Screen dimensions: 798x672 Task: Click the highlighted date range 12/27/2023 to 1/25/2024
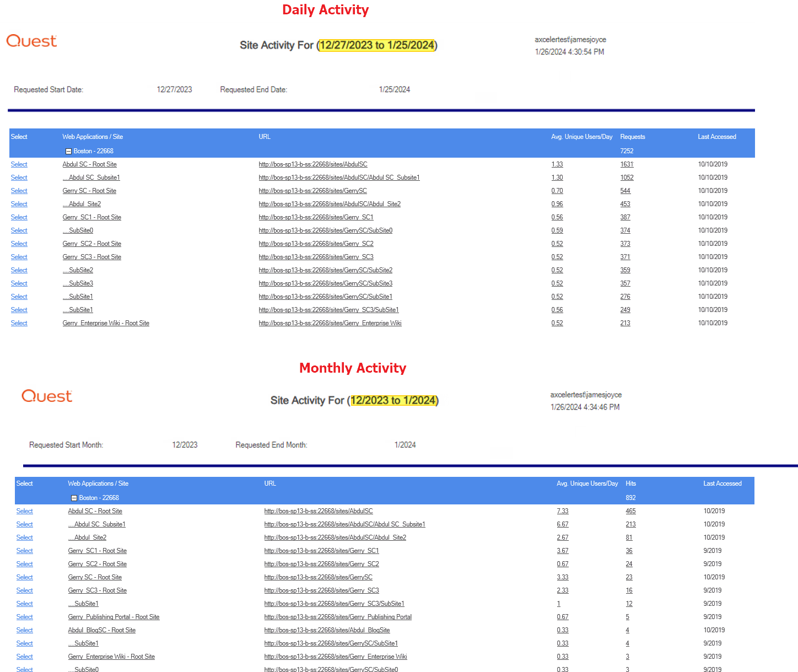point(377,45)
